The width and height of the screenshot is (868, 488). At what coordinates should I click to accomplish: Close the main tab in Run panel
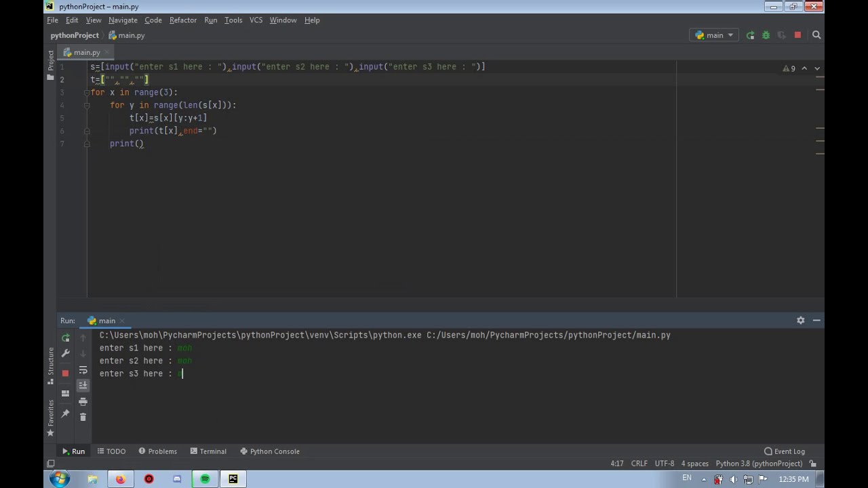122,321
